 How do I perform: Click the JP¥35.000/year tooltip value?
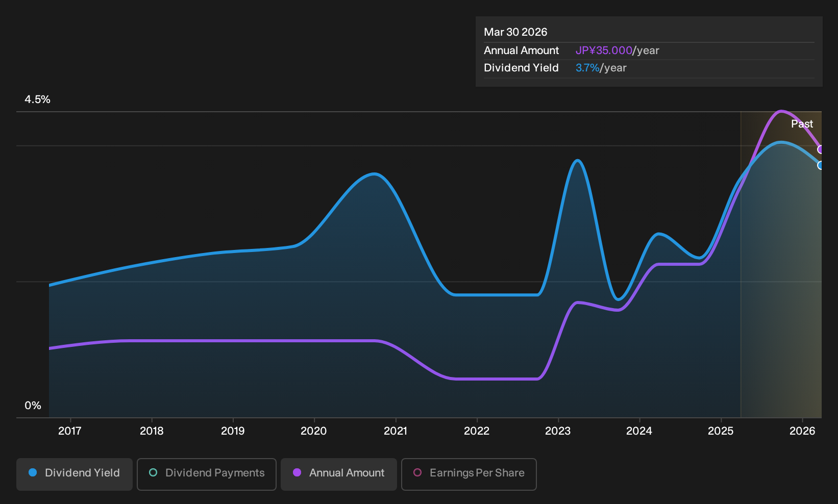tap(618, 51)
